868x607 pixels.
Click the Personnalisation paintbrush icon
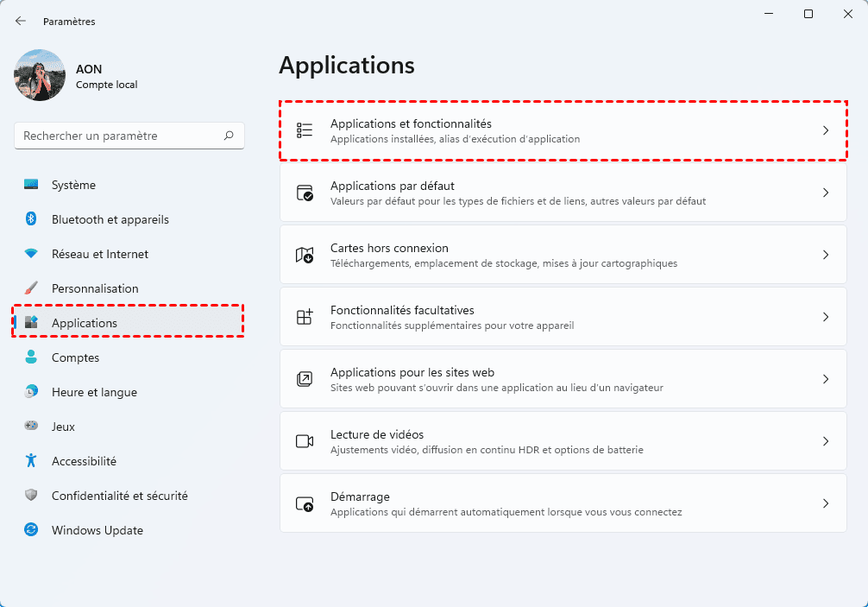click(x=31, y=288)
